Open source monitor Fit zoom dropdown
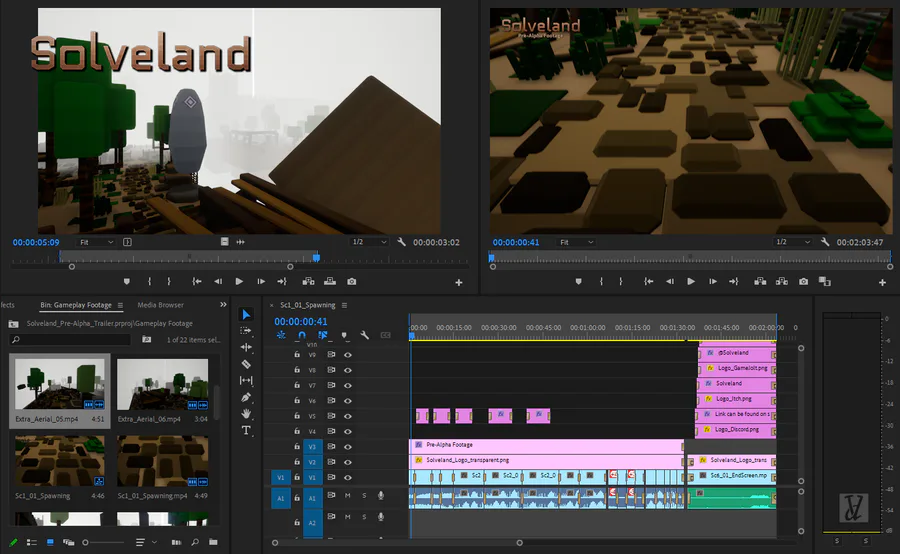Screen dimensions: 900x554 coord(96,242)
